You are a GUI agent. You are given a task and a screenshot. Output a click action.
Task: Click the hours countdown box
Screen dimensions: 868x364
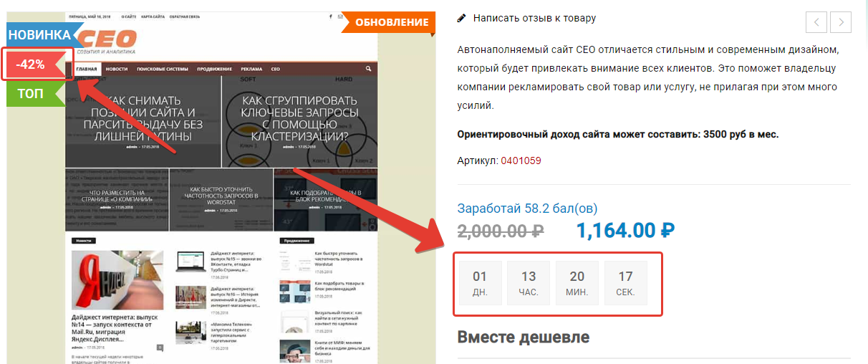click(529, 283)
